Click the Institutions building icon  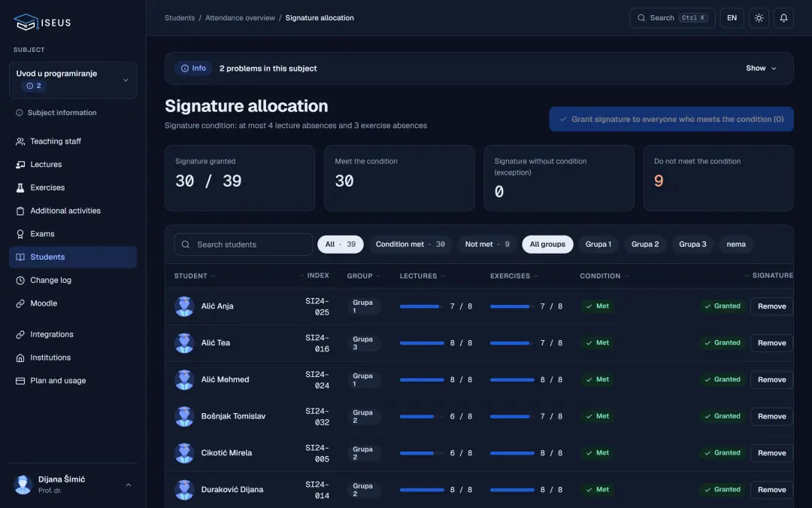click(x=20, y=357)
